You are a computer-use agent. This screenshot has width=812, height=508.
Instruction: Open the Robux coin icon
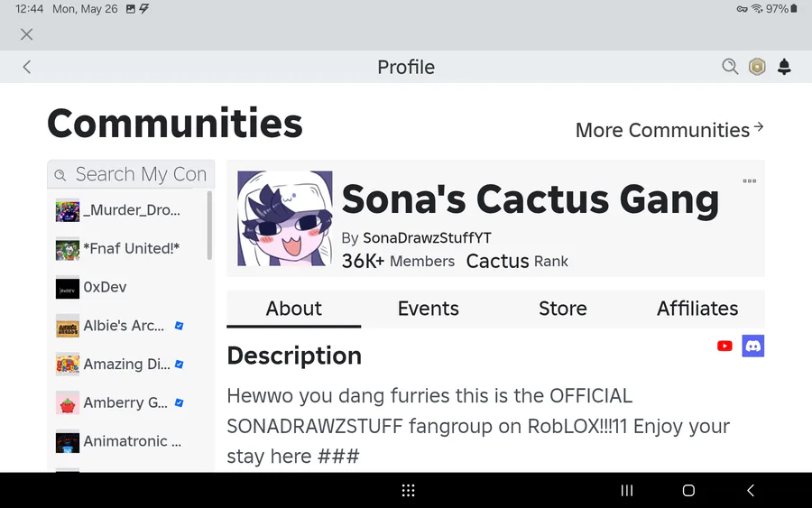coord(757,67)
